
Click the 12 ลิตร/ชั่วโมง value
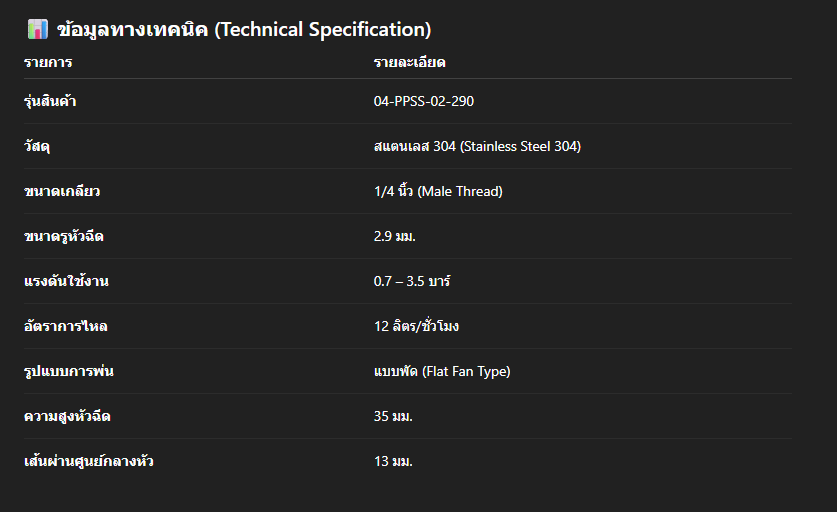[x=416, y=326]
